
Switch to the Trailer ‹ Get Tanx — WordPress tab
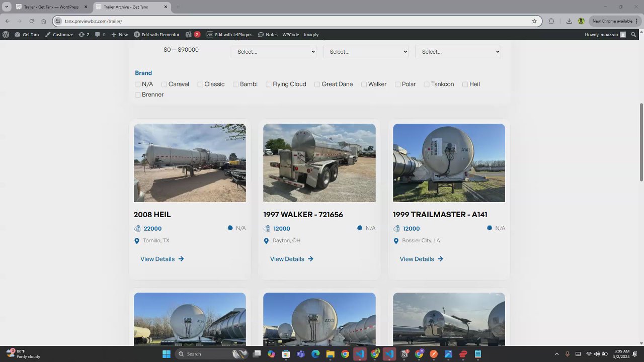click(x=51, y=7)
